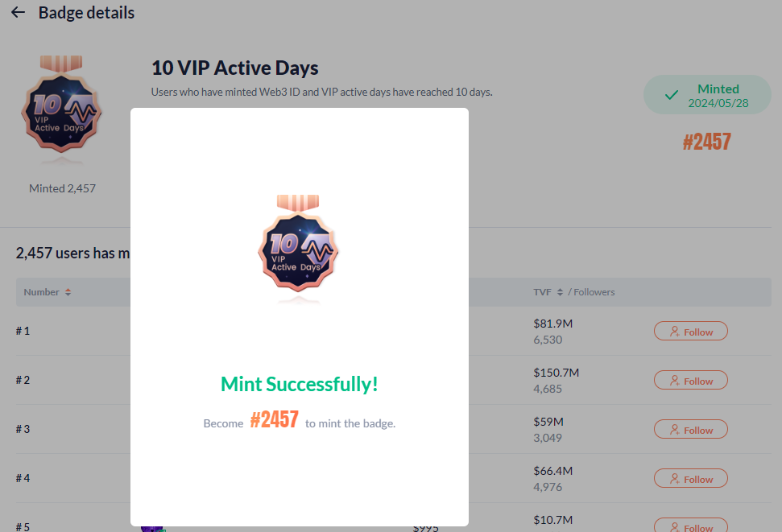Select the # 1 row number cell

pyautogui.click(x=23, y=331)
